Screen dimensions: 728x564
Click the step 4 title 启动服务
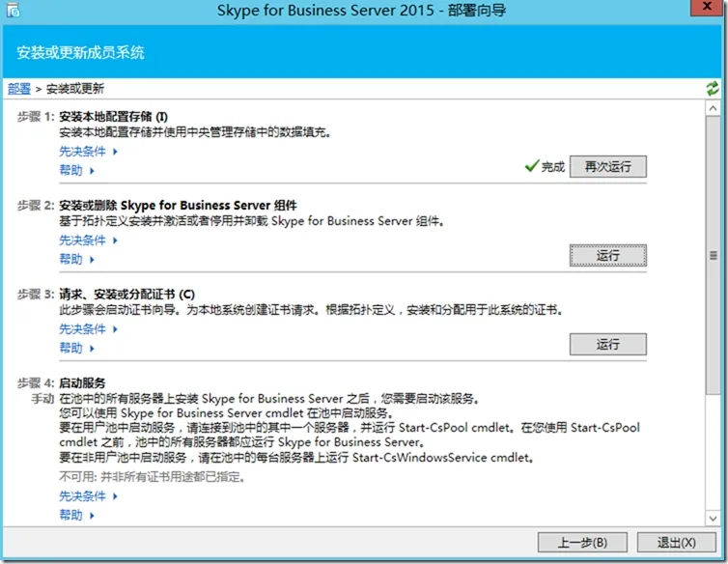click(82, 382)
